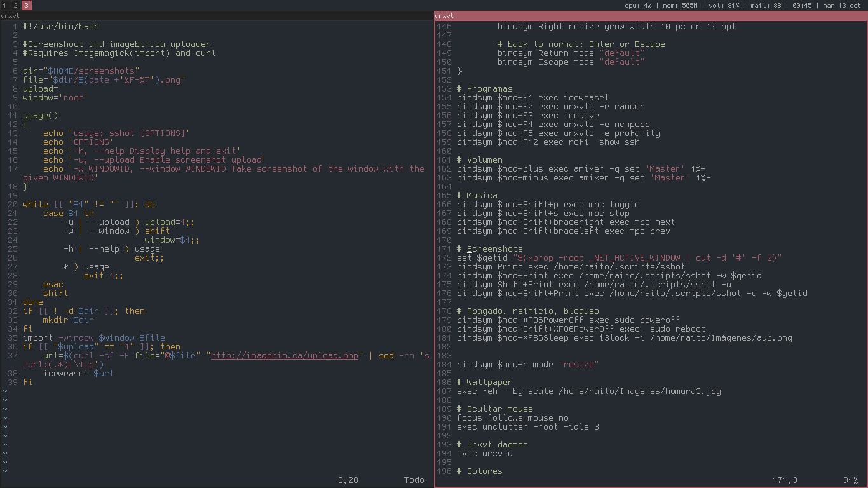Click the '3,28' cursor position in left vim

click(x=348, y=480)
